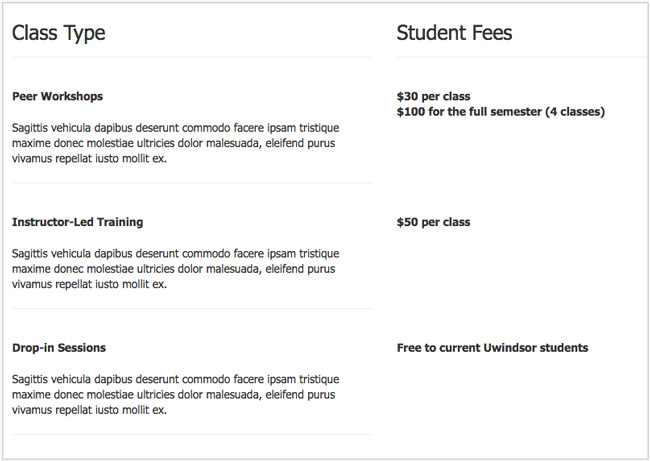The height and width of the screenshot is (461, 650).
Task: Click the divider line under "Class Type" heading
Action: (192, 58)
